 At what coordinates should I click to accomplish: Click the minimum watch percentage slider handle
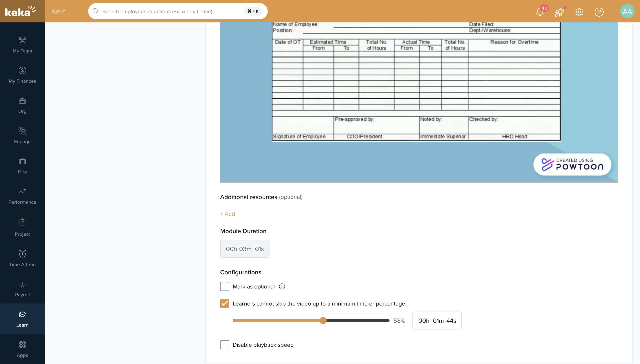(323, 321)
